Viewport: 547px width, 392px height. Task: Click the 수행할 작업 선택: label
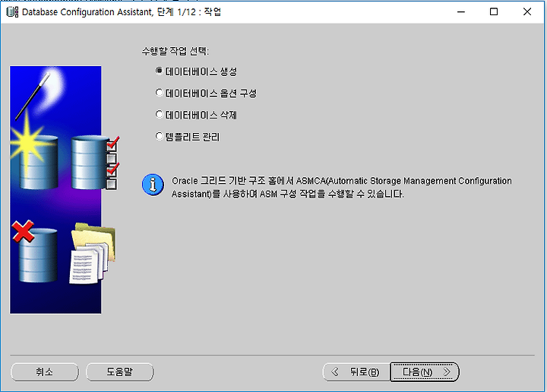(x=175, y=51)
